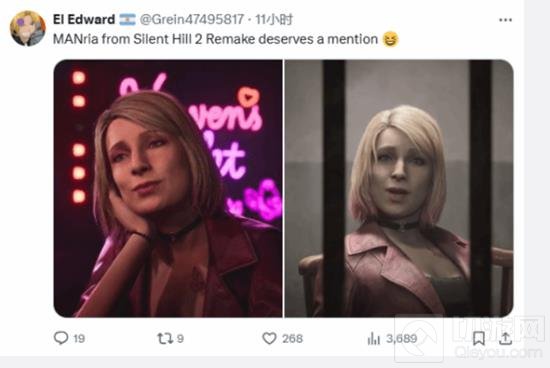Open the right Maria behind bars image
Image resolution: width=550 pixels, height=368 pixels.
coord(399,188)
